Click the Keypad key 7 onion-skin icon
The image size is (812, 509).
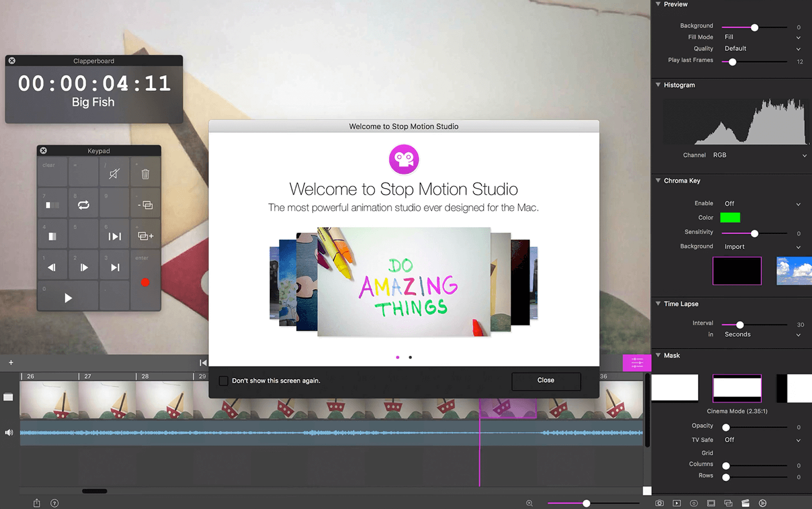click(52, 205)
